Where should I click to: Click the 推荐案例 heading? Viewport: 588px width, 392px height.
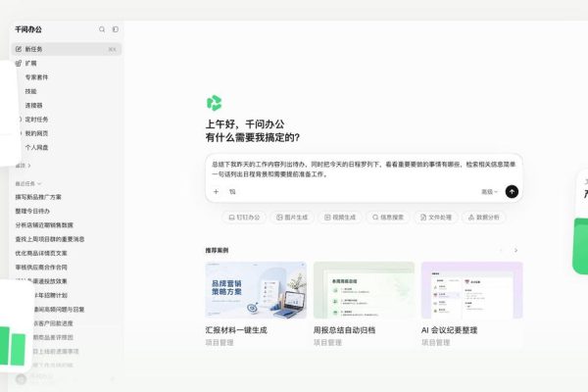217,250
